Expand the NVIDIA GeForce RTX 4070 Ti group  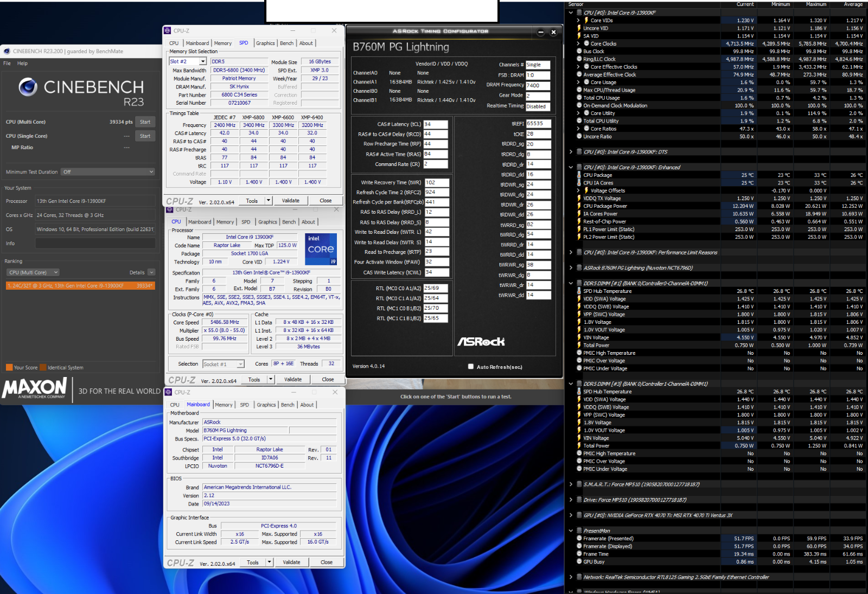pos(571,515)
